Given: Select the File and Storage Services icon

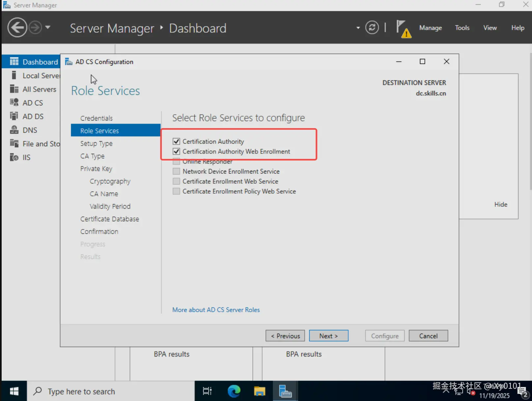Looking at the screenshot, I should click(14, 144).
